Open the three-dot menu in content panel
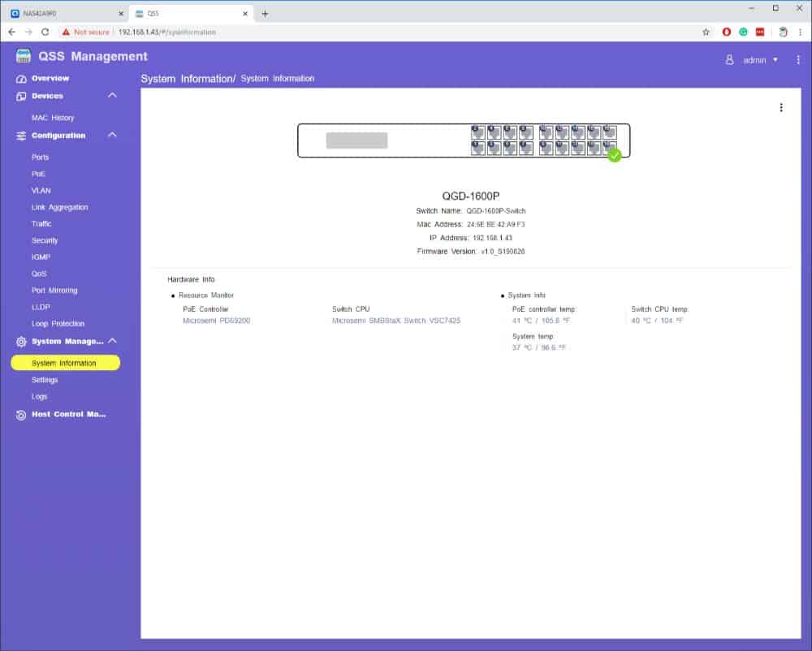 (781, 107)
